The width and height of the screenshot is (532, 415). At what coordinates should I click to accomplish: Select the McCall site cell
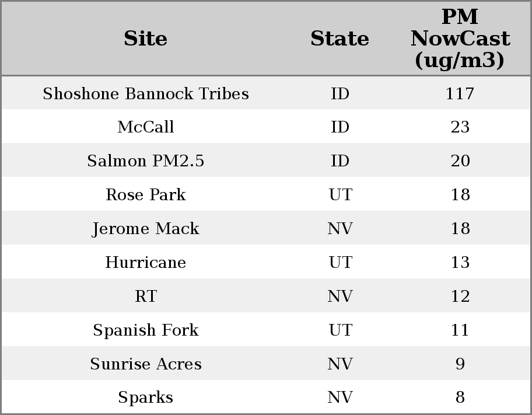[145, 127]
